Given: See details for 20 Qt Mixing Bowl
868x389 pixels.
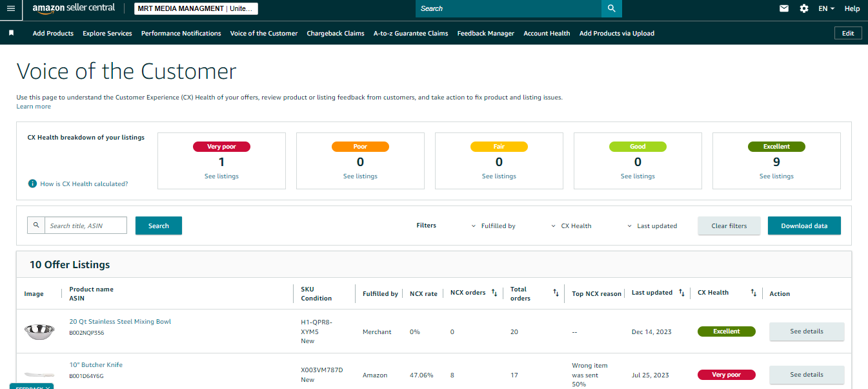Looking at the screenshot, I should pos(807,331).
